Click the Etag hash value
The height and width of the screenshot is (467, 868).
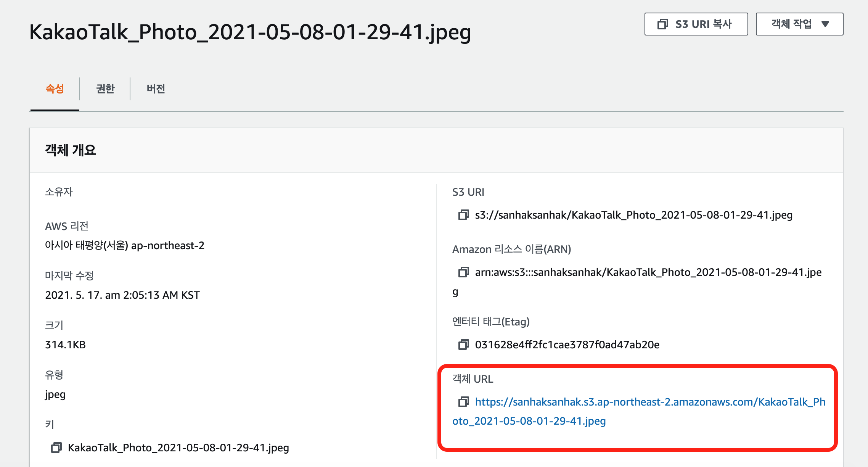tap(567, 345)
